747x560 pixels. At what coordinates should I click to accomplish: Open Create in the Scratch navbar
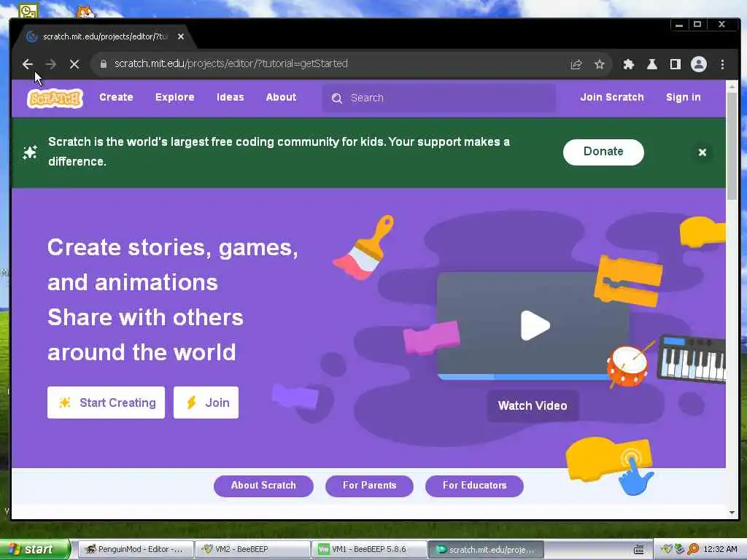116,97
